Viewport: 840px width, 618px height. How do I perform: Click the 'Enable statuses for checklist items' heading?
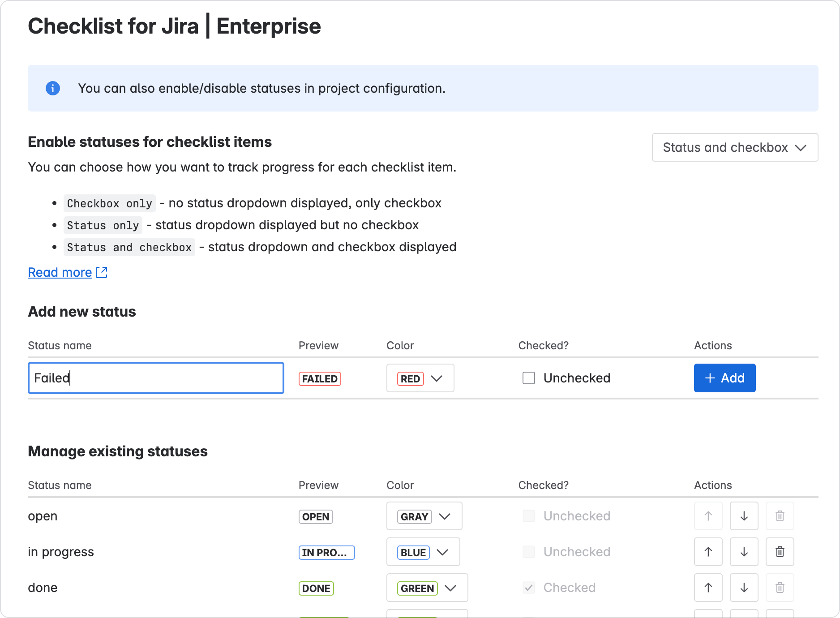click(x=150, y=142)
